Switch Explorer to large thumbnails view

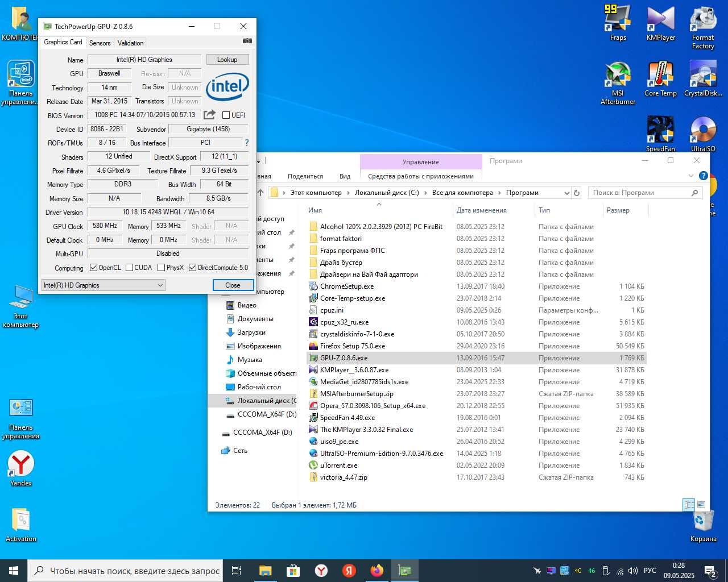tap(701, 505)
